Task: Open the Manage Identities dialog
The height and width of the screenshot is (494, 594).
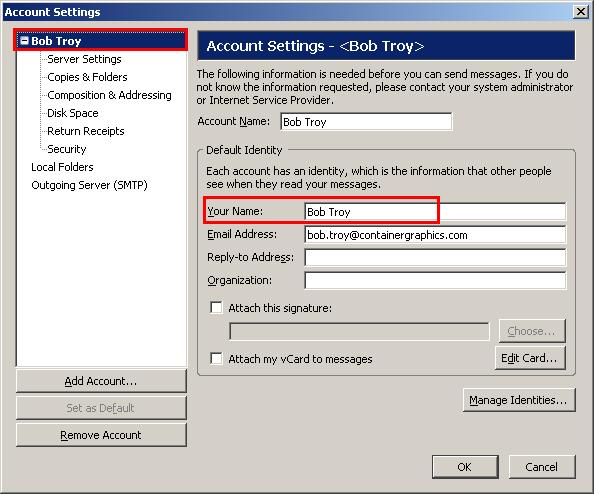Action: 519,400
